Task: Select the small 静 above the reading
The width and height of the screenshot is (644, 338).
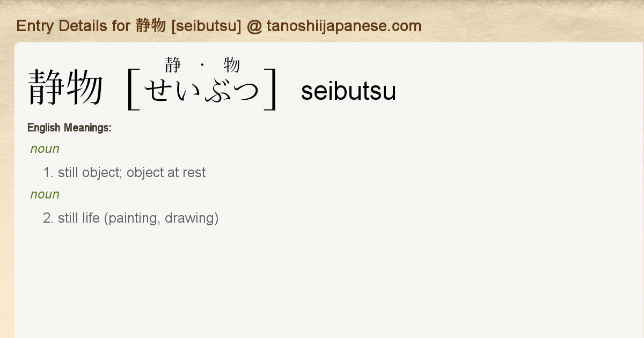Action: [173, 65]
